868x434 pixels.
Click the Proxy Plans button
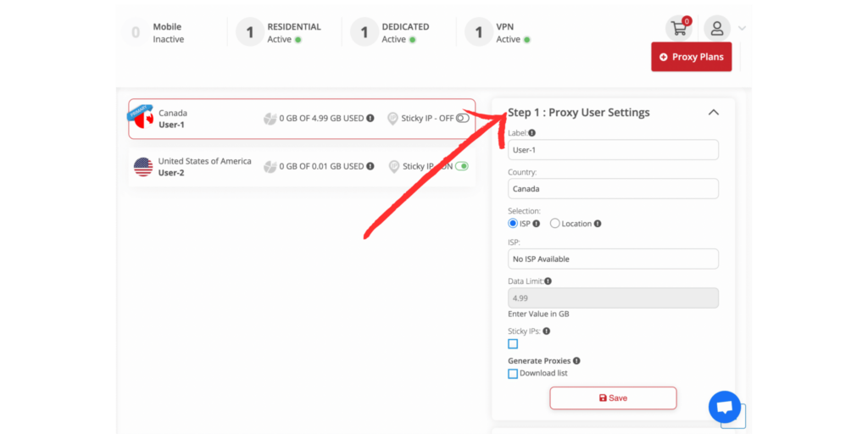click(692, 57)
